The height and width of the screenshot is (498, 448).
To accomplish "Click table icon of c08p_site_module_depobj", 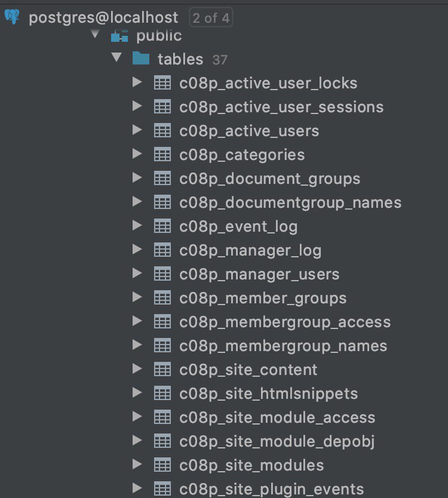I will pos(162,441).
